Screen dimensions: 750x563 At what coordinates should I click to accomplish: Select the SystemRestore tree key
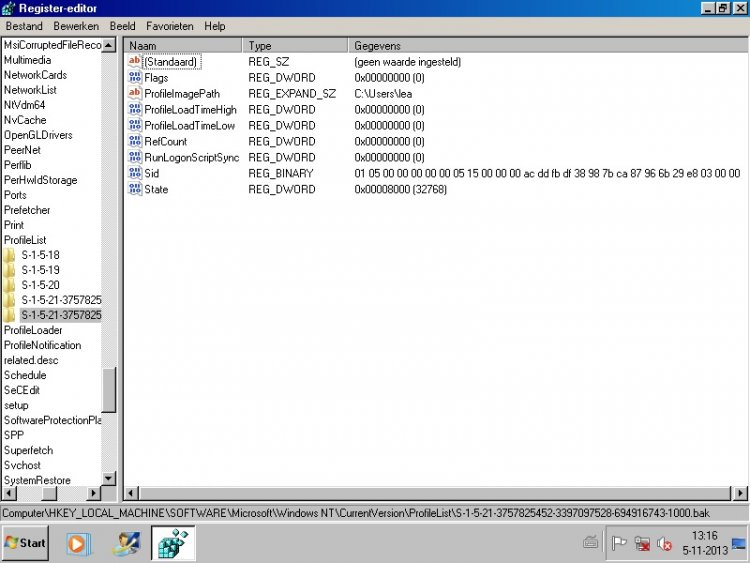[37, 480]
